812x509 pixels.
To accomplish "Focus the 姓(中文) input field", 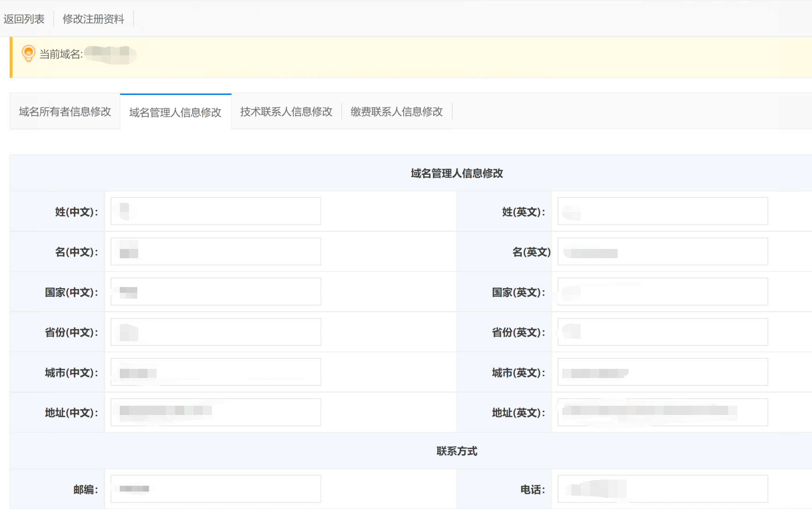I will tap(216, 211).
